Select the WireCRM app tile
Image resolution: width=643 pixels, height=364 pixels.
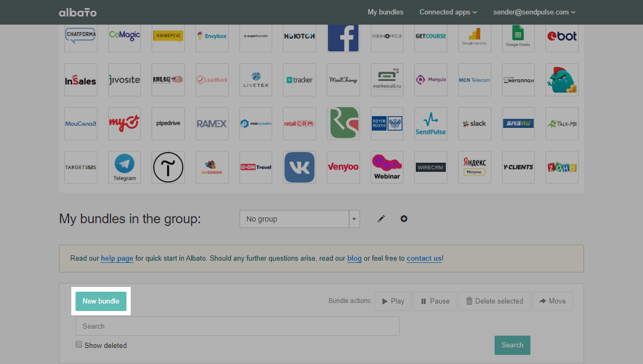click(431, 167)
